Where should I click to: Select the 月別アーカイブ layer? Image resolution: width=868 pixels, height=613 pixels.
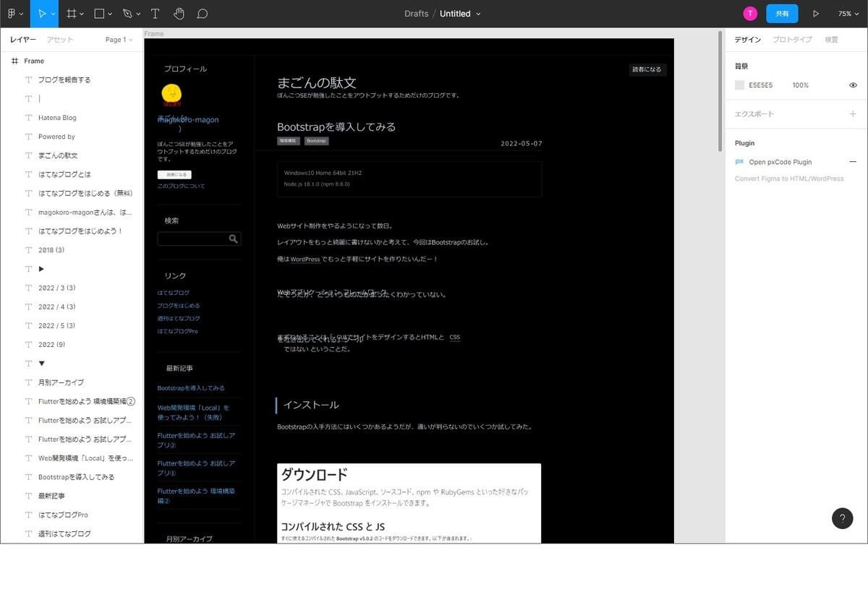(72, 382)
